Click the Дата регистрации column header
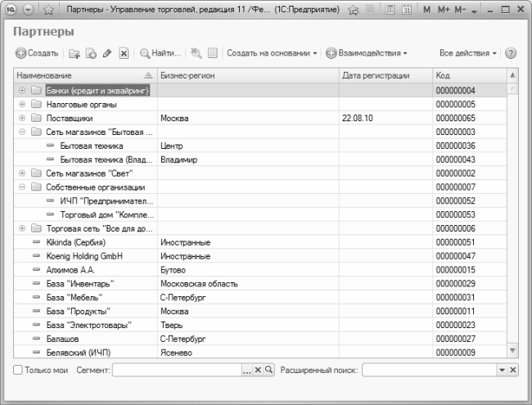 (385, 75)
